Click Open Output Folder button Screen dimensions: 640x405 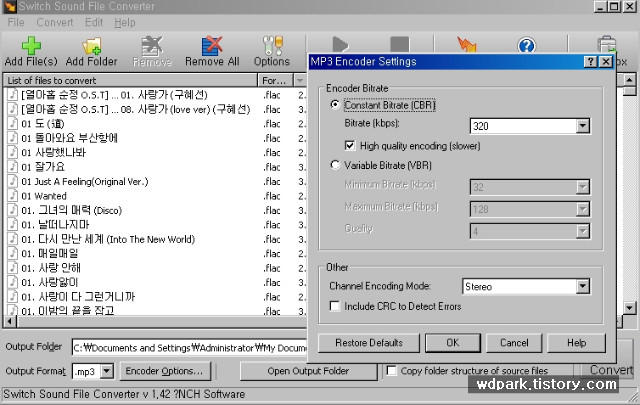pos(308,371)
